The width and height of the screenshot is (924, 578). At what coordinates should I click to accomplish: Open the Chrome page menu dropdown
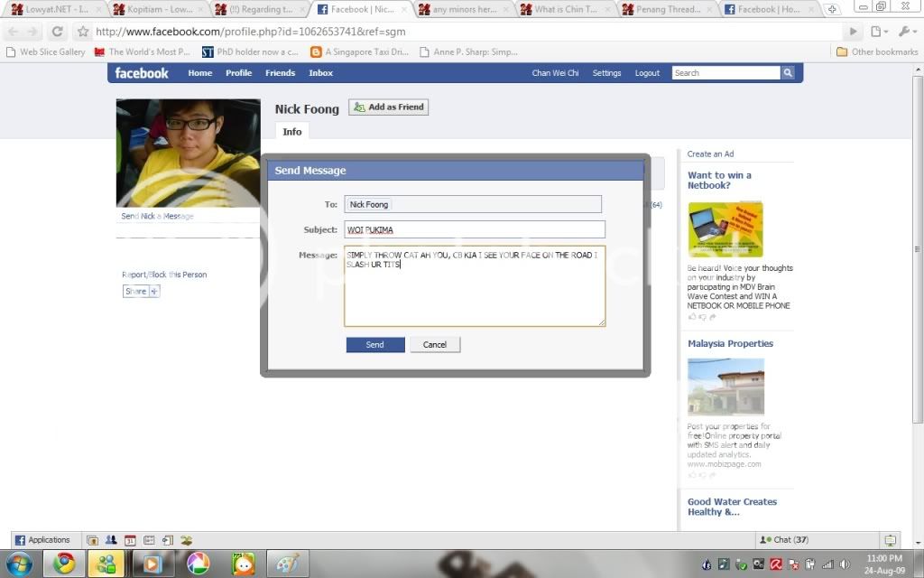coord(878,32)
